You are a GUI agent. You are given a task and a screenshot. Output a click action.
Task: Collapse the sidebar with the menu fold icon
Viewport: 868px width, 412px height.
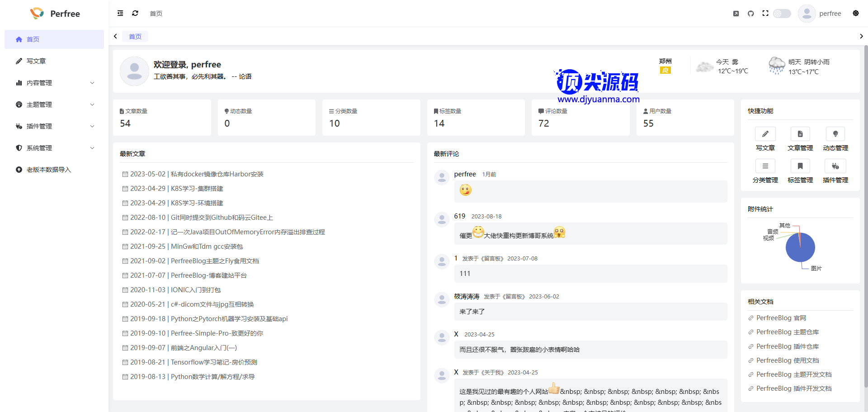click(x=120, y=14)
